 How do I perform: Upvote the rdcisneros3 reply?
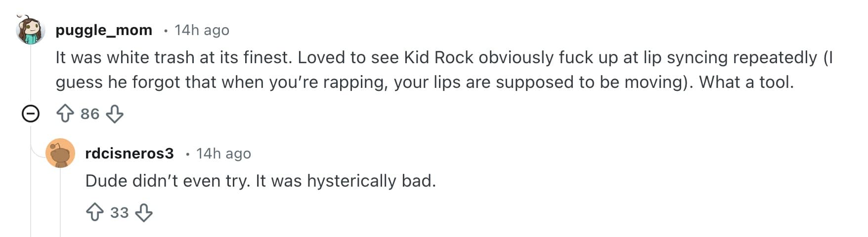click(95, 213)
